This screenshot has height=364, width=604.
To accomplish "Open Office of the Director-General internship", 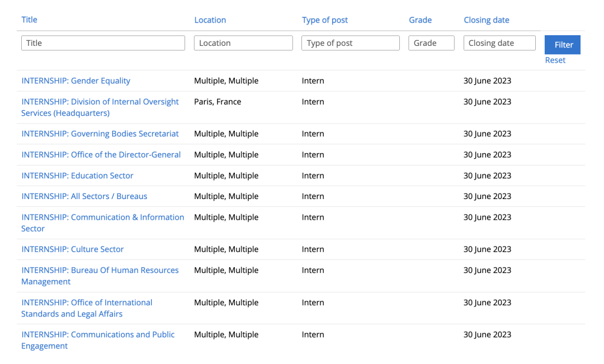I will point(101,155).
